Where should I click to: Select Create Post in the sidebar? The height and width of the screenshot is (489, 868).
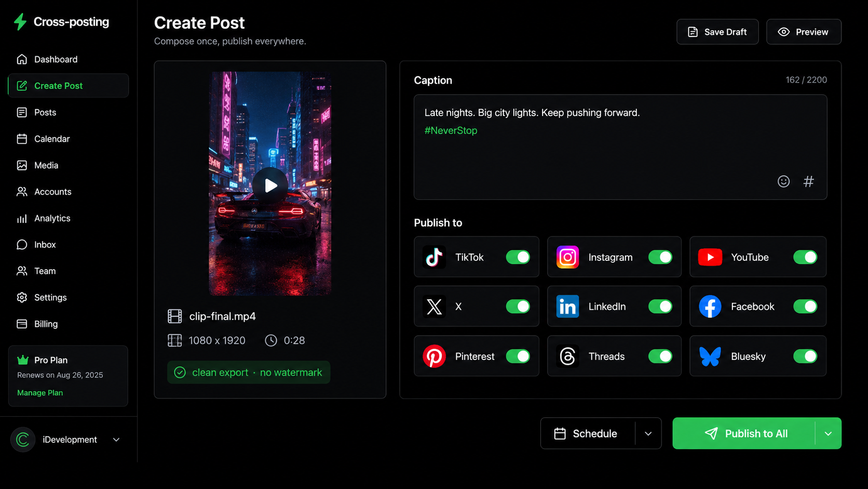tap(68, 86)
